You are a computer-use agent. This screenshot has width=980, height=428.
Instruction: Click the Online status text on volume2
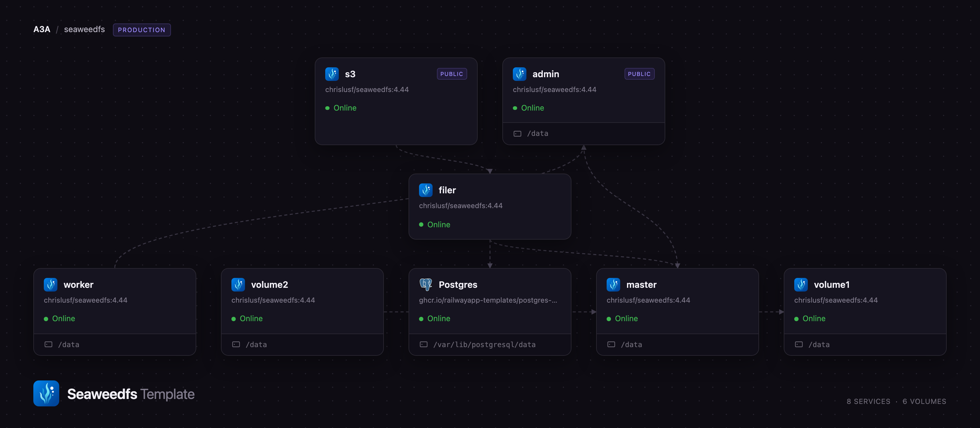pos(251,319)
